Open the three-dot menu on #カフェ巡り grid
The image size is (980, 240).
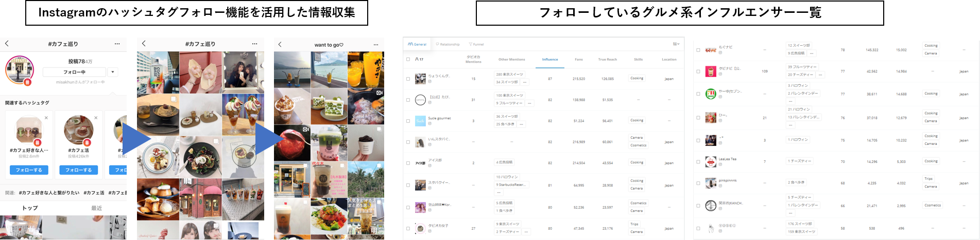point(254,44)
